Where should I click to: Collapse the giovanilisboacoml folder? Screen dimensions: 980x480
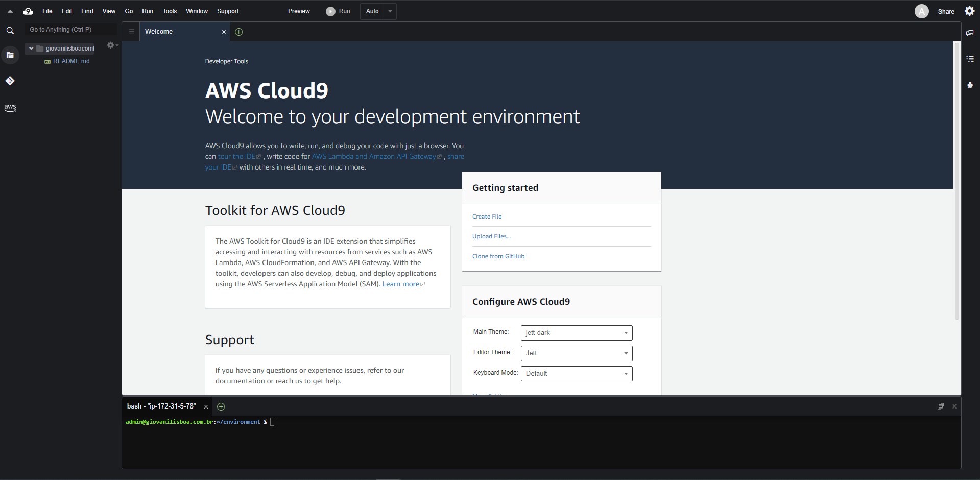[31, 49]
